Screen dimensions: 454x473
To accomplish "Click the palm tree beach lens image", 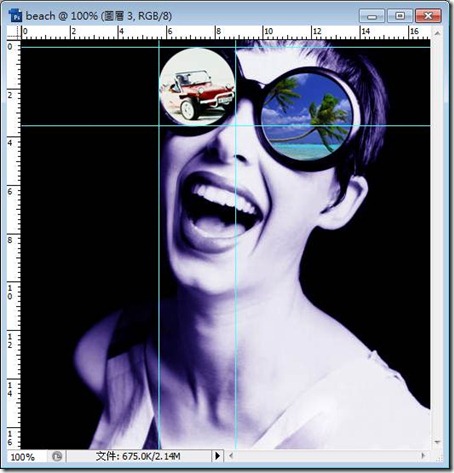I will tap(306, 117).
